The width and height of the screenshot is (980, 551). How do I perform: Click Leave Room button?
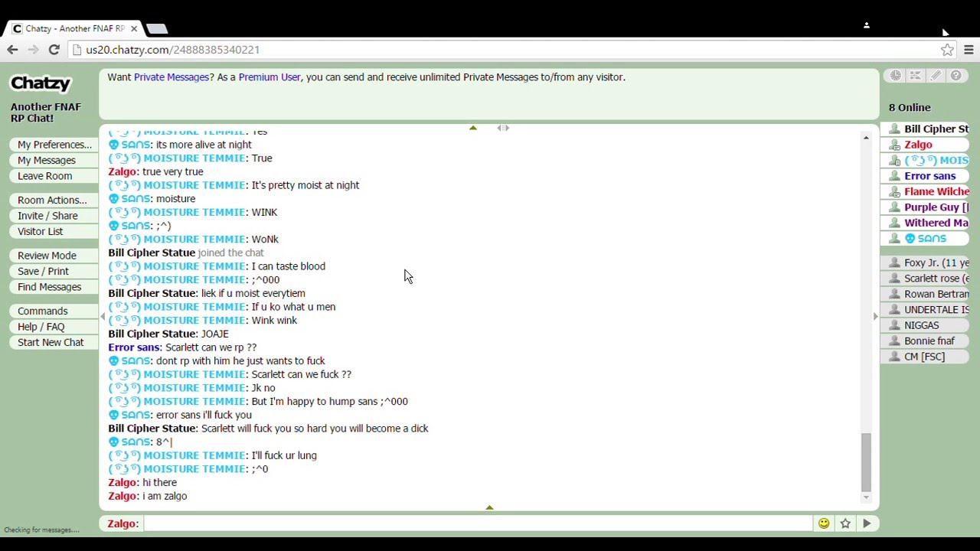pos(45,176)
